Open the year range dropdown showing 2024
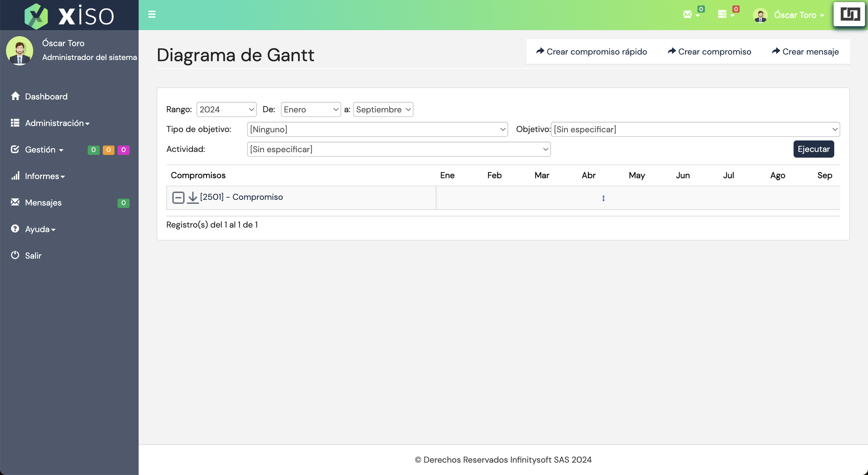Screen dimensions: 868x475 (226, 109)
